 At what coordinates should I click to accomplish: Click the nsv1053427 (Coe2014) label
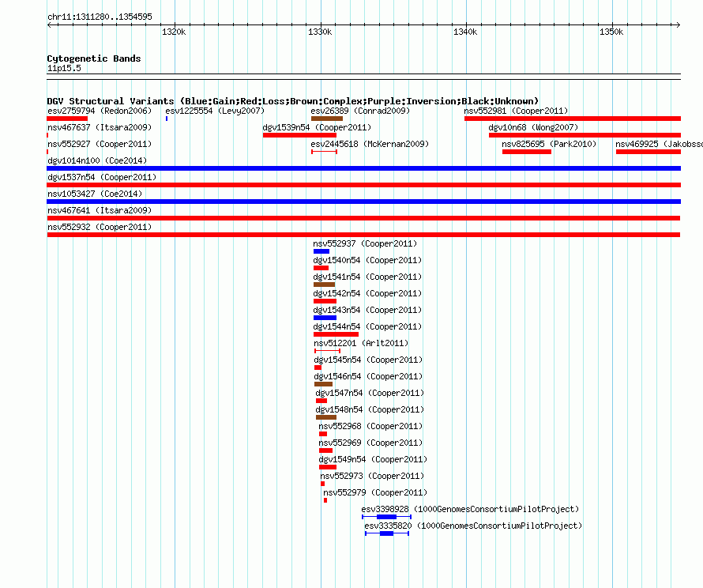[95, 194]
